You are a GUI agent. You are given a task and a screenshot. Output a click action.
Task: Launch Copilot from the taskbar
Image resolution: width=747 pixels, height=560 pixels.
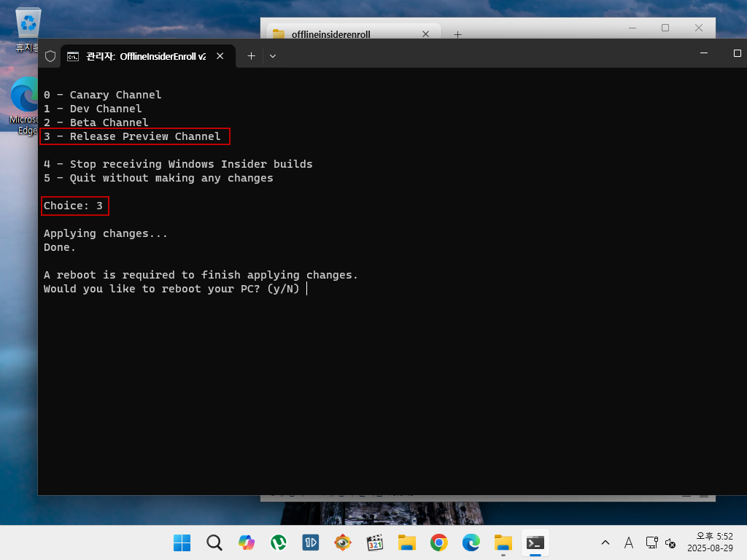tap(247, 542)
